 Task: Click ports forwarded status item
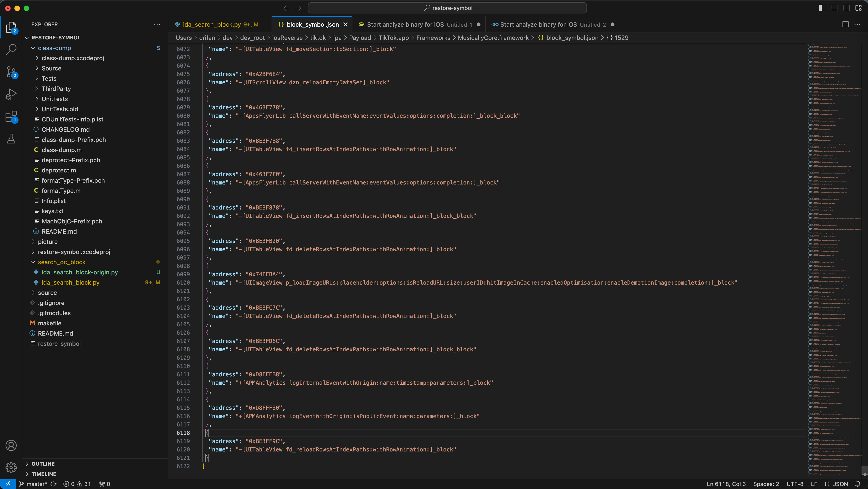click(105, 484)
